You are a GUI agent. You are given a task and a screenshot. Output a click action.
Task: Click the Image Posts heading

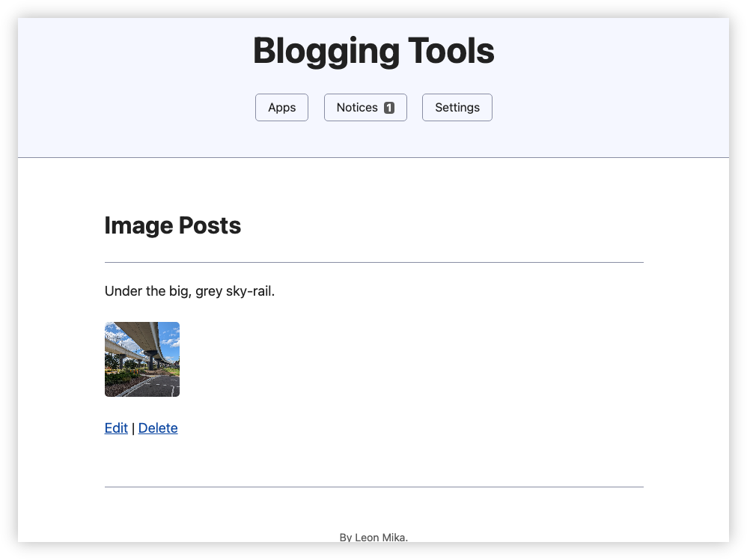pos(173,225)
